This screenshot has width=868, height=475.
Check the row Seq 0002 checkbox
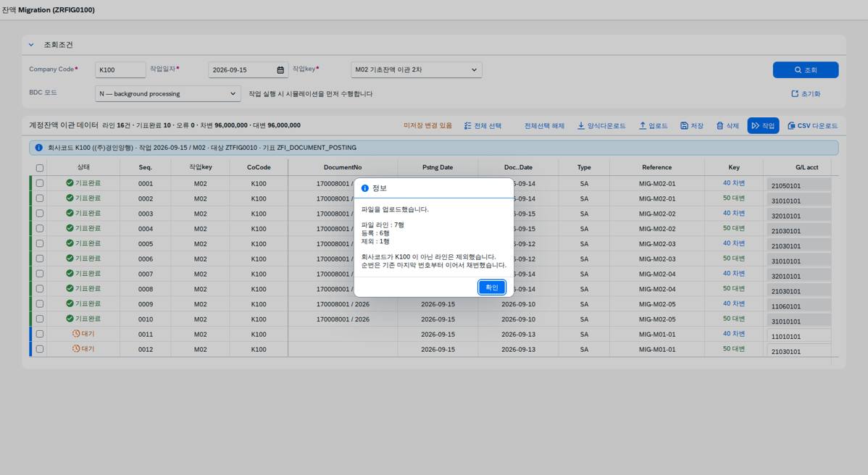(40, 198)
